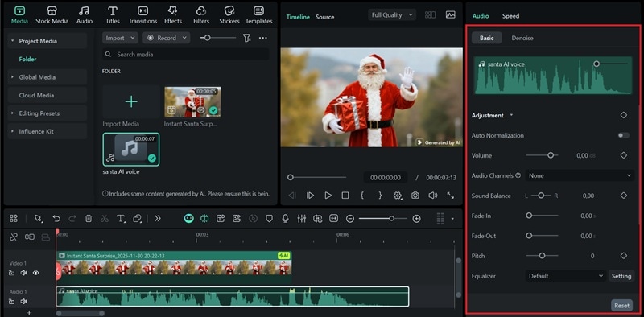This screenshot has height=317, width=644.
Task: Mute the Video 1 track
Action: tap(24, 273)
